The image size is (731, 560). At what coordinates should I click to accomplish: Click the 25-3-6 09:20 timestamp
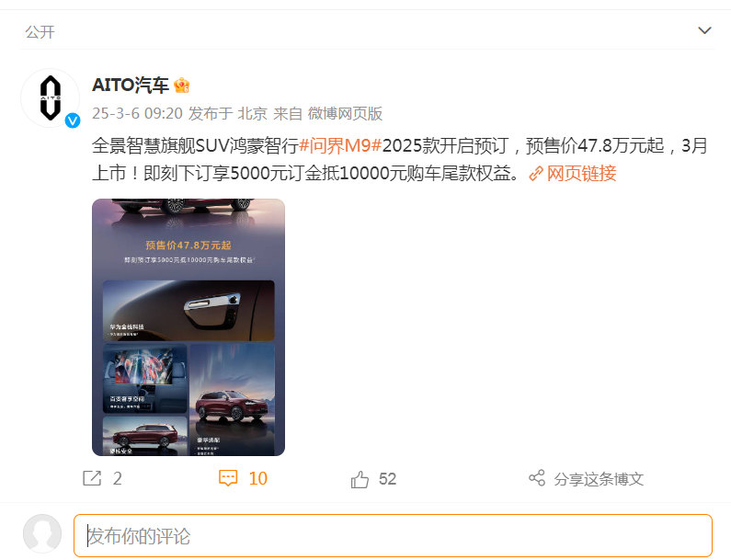[137, 113]
